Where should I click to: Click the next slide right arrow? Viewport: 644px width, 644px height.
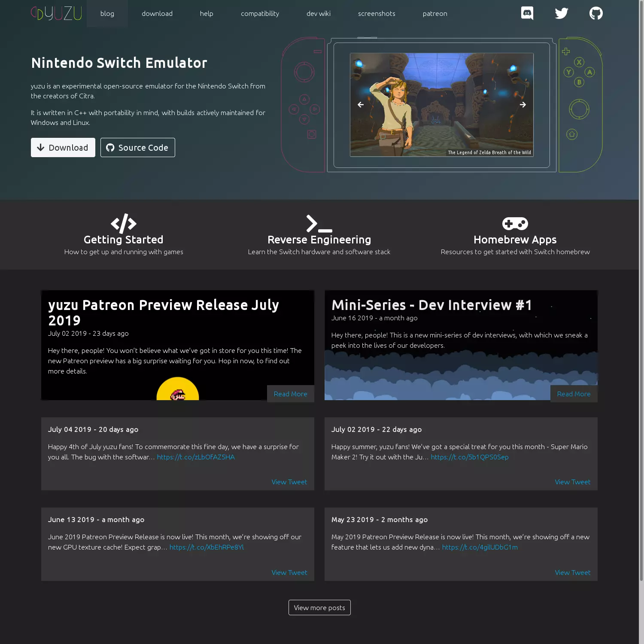(x=523, y=105)
